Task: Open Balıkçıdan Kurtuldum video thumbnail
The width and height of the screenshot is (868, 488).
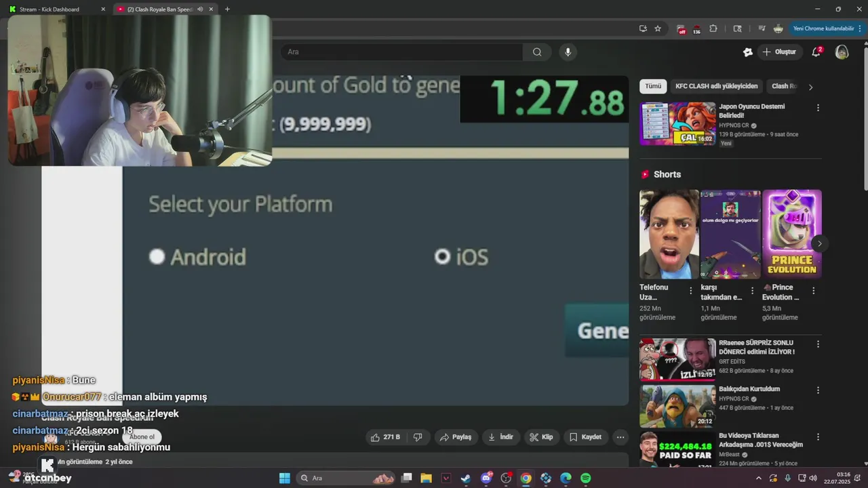Action: (677, 406)
